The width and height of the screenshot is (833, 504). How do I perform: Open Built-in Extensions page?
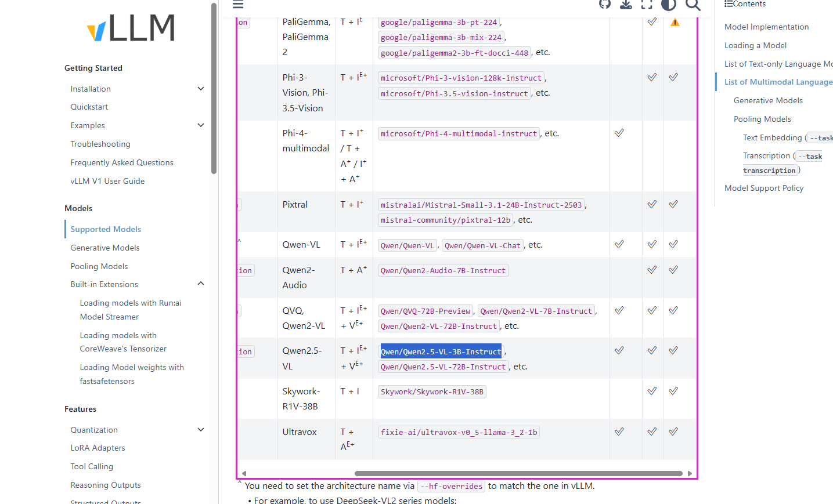(104, 285)
